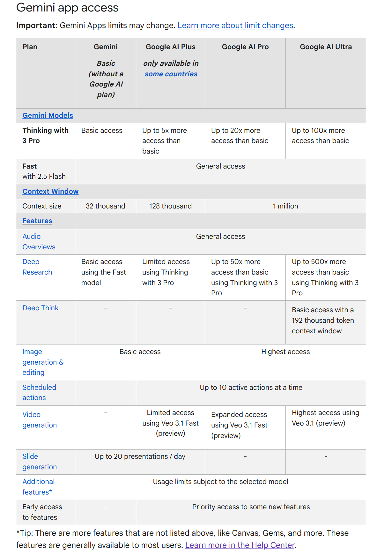Follow the Context Window link
The height and width of the screenshot is (552, 392).
pyautogui.click(x=50, y=192)
